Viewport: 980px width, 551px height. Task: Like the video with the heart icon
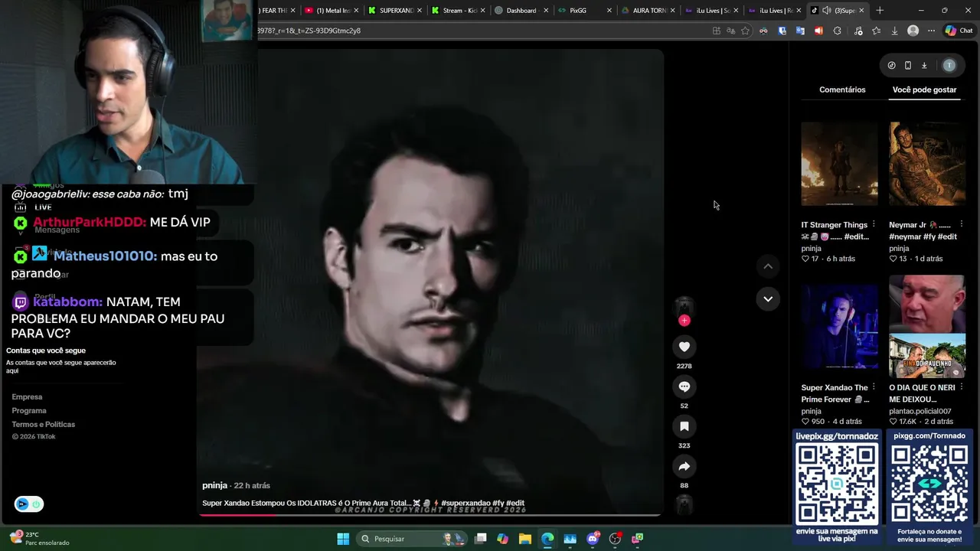coord(684,347)
